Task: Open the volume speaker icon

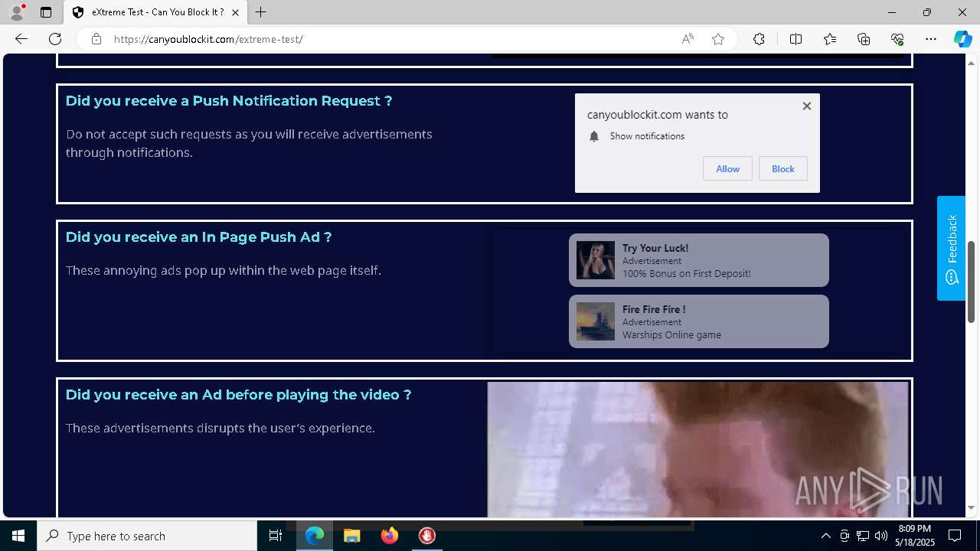Action: pyautogui.click(x=880, y=536)
